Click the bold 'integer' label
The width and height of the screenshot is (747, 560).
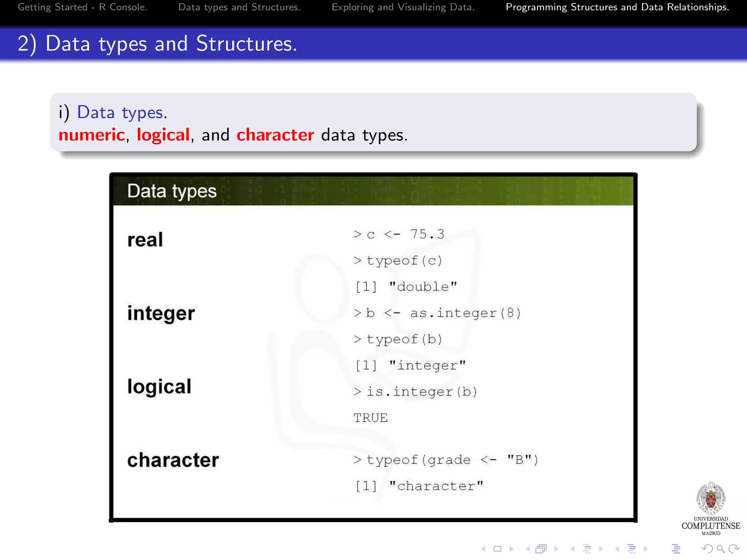161,314
